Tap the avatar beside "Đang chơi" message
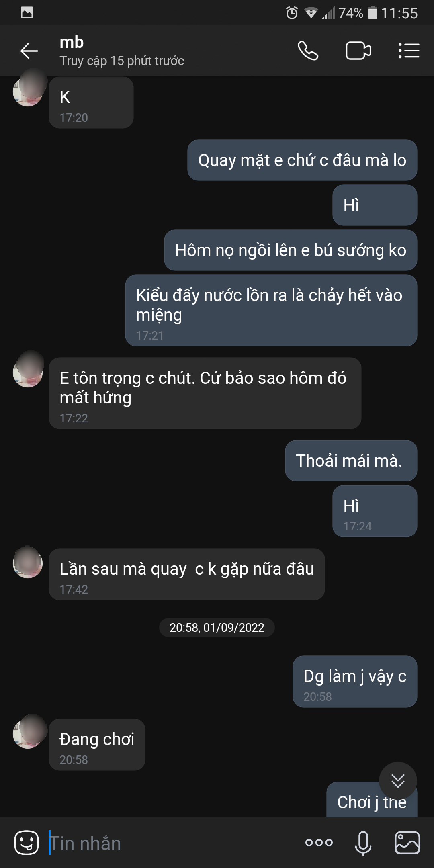434x868 pixels. tap(28, 733)
